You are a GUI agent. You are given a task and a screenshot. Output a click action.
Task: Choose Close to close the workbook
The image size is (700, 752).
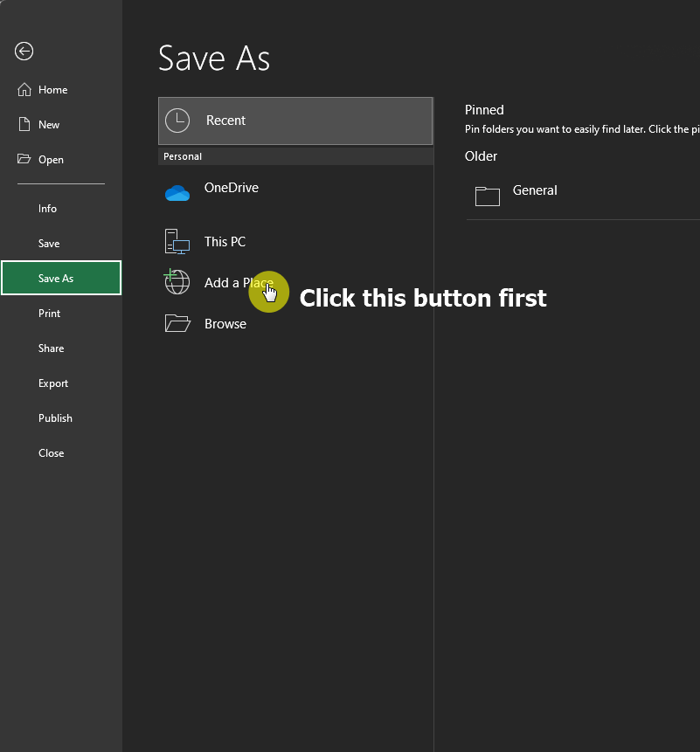(x=61, y=453)
